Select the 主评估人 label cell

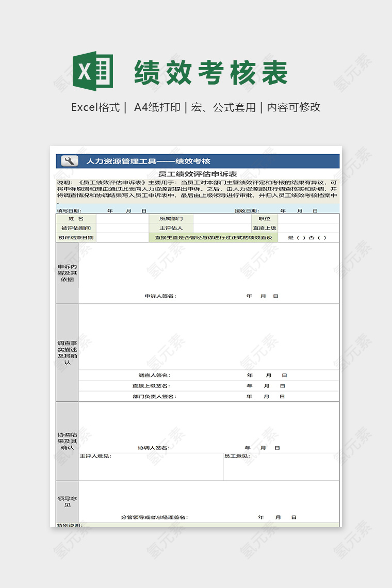pos(171,228)
